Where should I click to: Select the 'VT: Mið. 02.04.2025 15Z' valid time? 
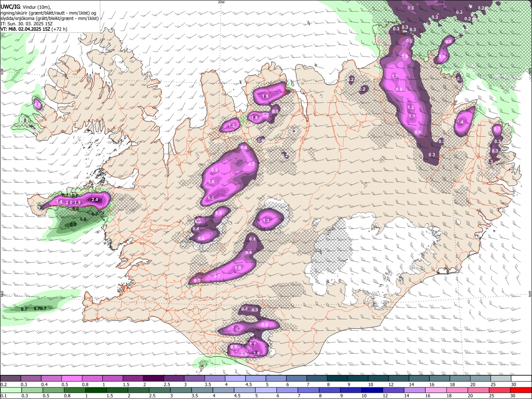pyautogui.click(x=25, y=29)
